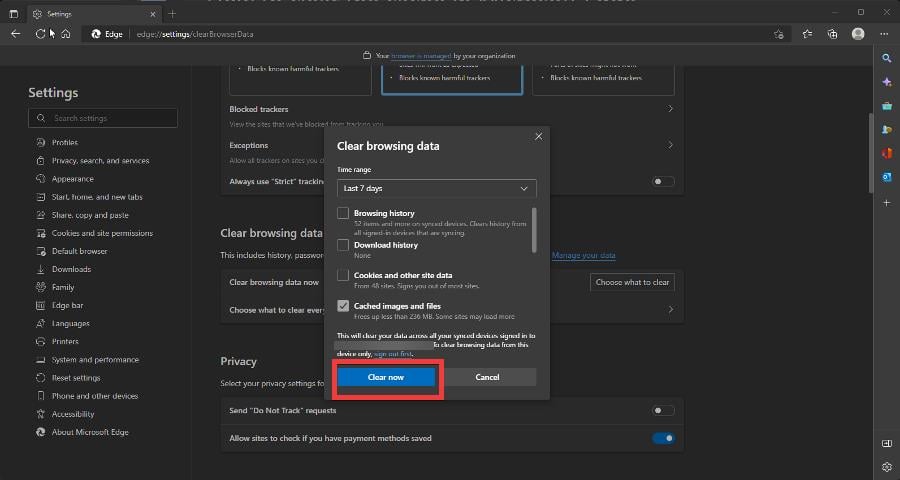Open Profiles settings section
Image resolution: width=900 pixels, height=480 pixels.
click(x=65, y=142)
